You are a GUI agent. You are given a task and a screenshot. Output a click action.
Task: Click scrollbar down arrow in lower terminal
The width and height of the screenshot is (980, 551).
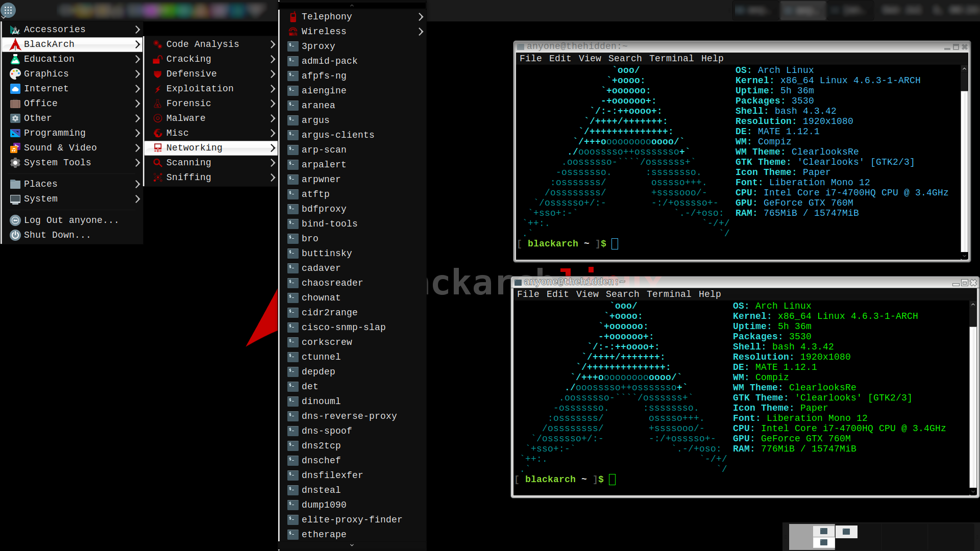tap(973, 492)
